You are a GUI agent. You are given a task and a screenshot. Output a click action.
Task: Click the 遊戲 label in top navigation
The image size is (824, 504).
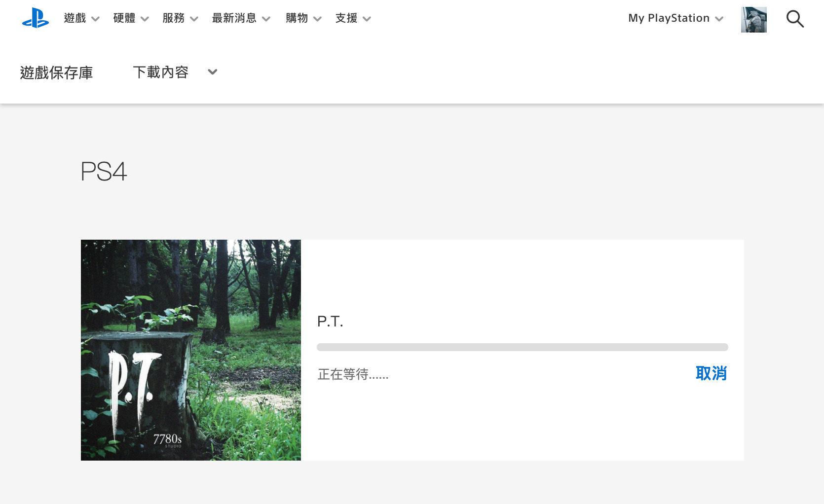[x=75, y=18]
